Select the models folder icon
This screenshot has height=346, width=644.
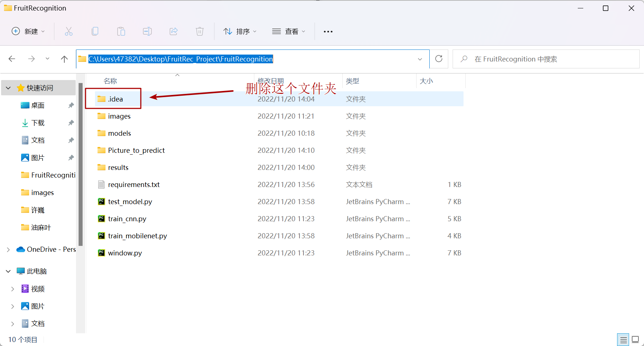102,133
